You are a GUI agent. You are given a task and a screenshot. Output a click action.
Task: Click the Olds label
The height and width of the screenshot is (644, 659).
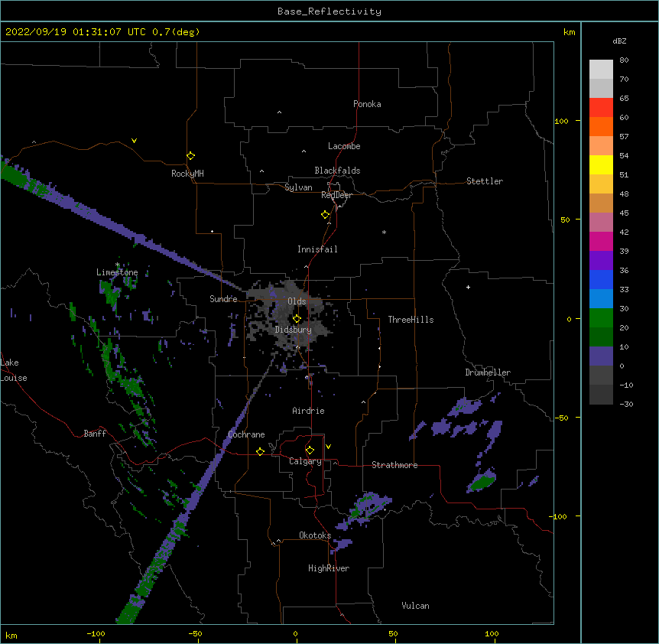pyautogui.click(x=297, y=301)
